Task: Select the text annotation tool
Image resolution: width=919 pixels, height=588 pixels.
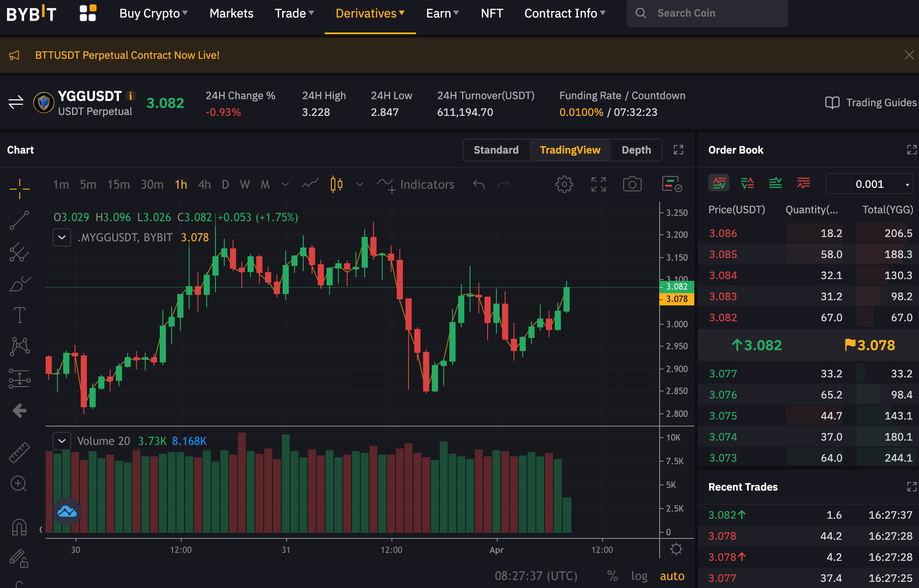Action: 19,315
